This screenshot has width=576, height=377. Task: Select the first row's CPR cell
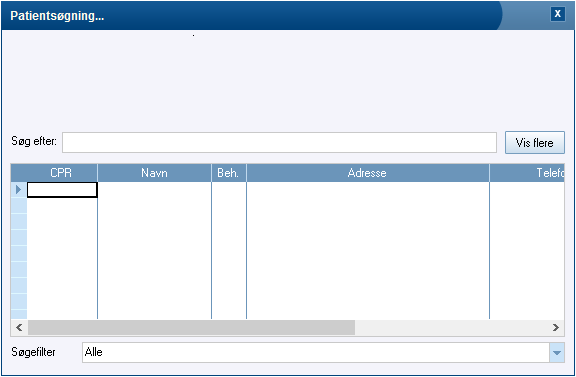coord(62,190)
